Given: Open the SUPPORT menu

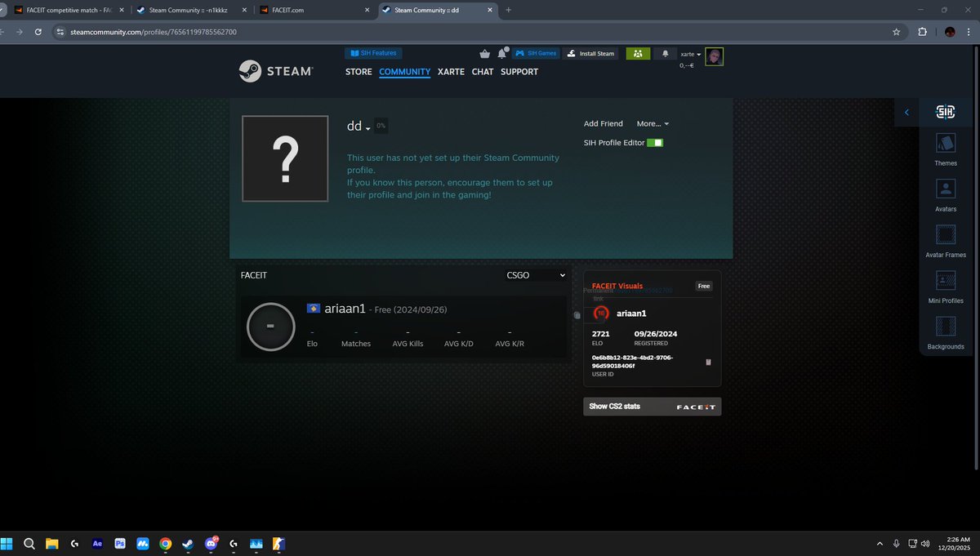Looking at the screenshot, I should coord(519,72).
